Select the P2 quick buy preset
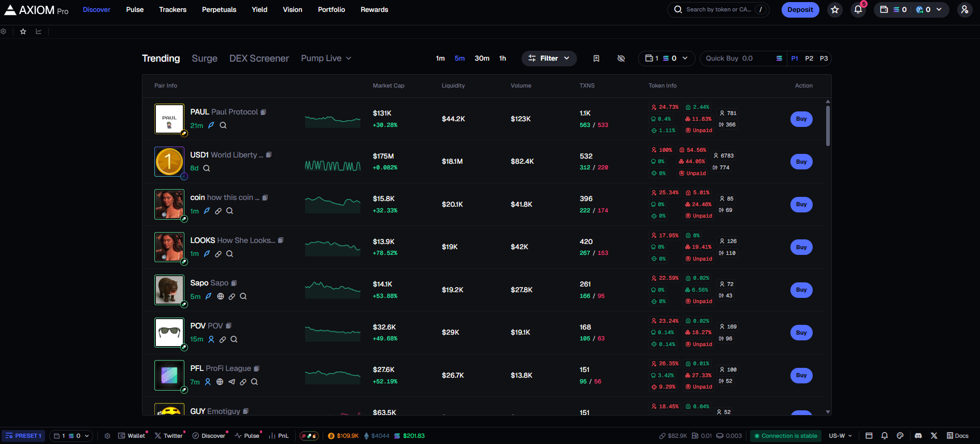Screen dimensions: 980x444 809,59
